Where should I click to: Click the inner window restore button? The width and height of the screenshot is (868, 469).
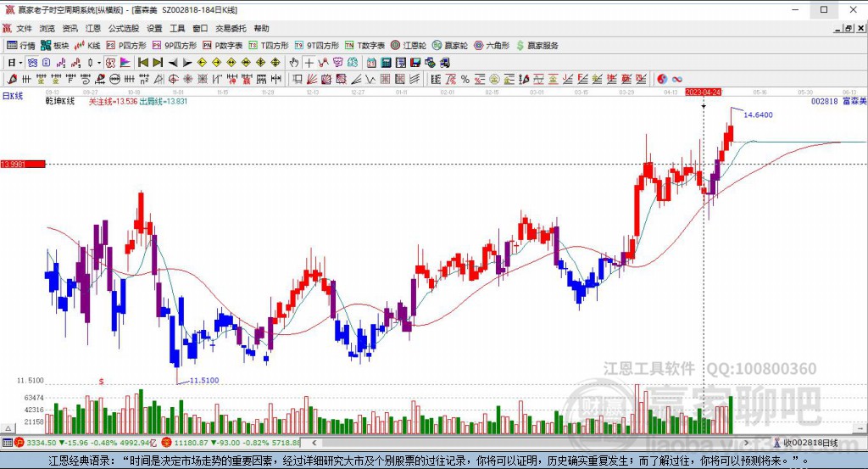point(848,28)
